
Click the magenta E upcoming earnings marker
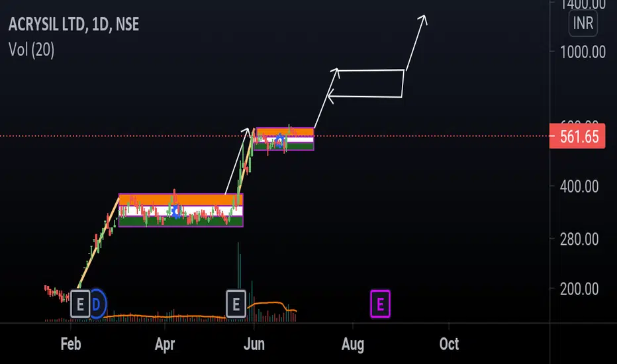(380, 304)
